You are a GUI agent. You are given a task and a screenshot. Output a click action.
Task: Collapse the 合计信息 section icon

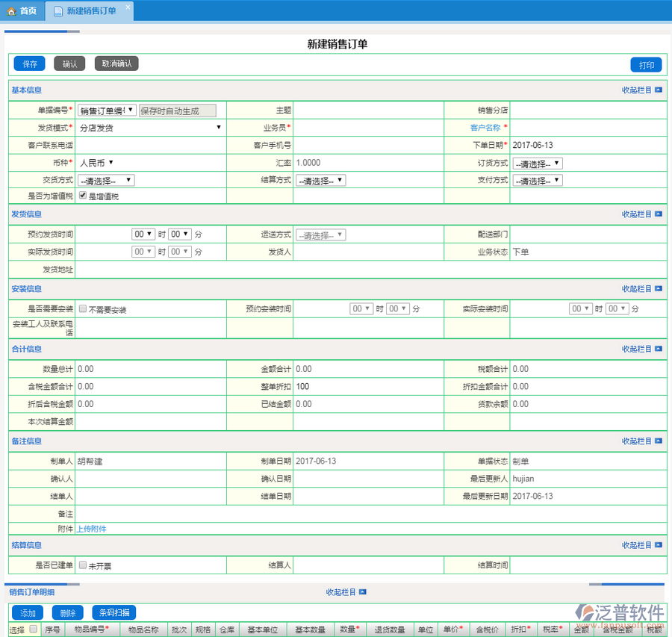coord(659,349)
